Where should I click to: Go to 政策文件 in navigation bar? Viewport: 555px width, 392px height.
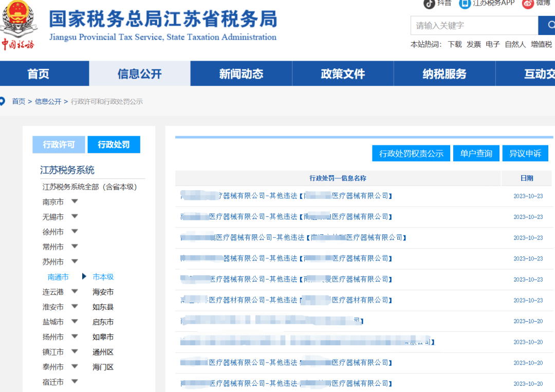pyautogui.click(x=343, y=74)
